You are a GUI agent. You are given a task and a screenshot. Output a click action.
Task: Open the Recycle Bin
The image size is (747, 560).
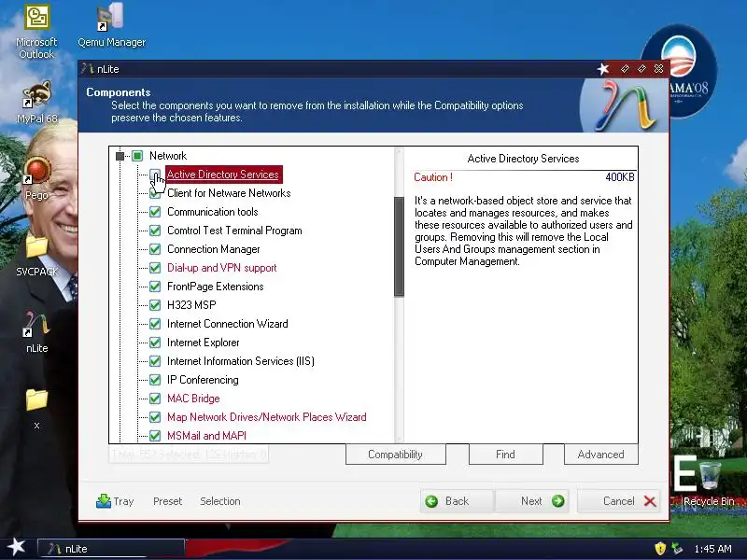[x=709, y=482]
